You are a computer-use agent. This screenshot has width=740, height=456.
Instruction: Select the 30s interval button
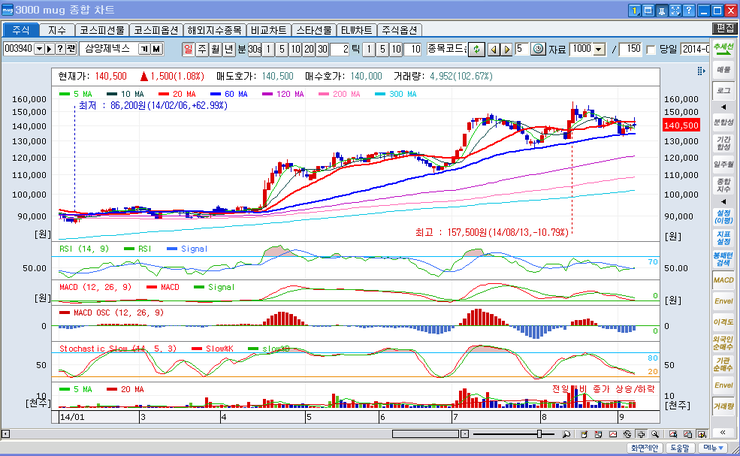pos(254,49)
